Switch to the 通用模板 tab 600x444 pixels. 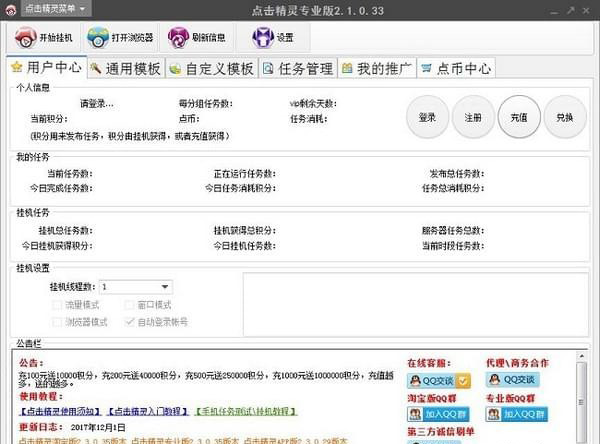(124, 69)
